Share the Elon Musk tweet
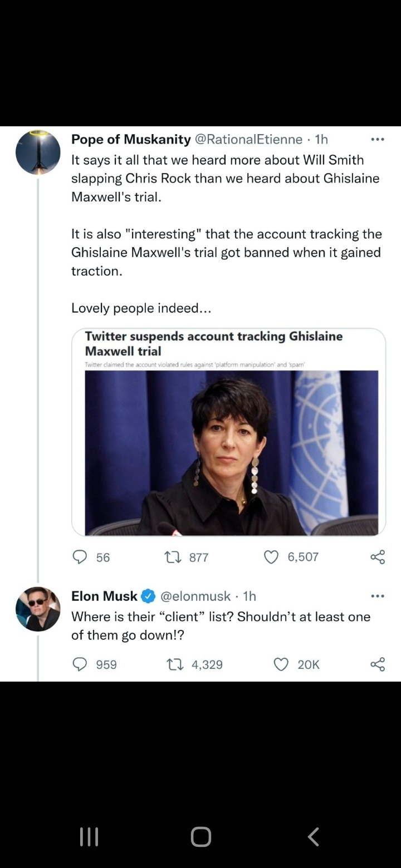 378,664
